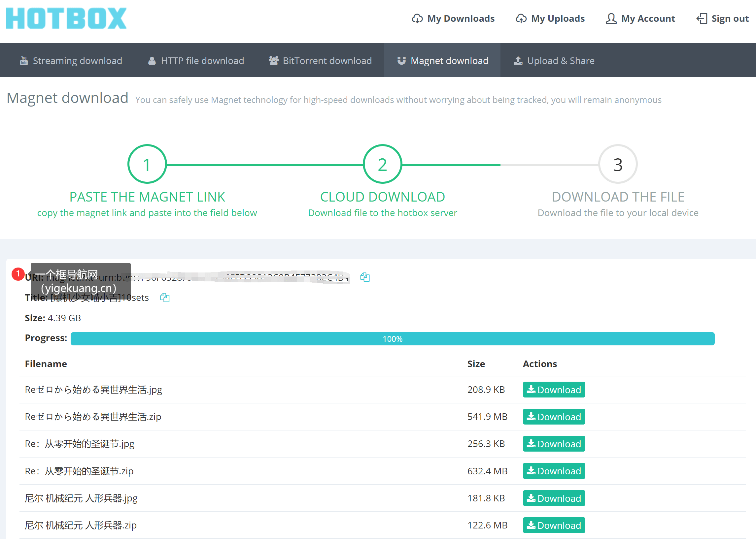
Task: Open the Upload & Share tab
Action: [554, 60]
